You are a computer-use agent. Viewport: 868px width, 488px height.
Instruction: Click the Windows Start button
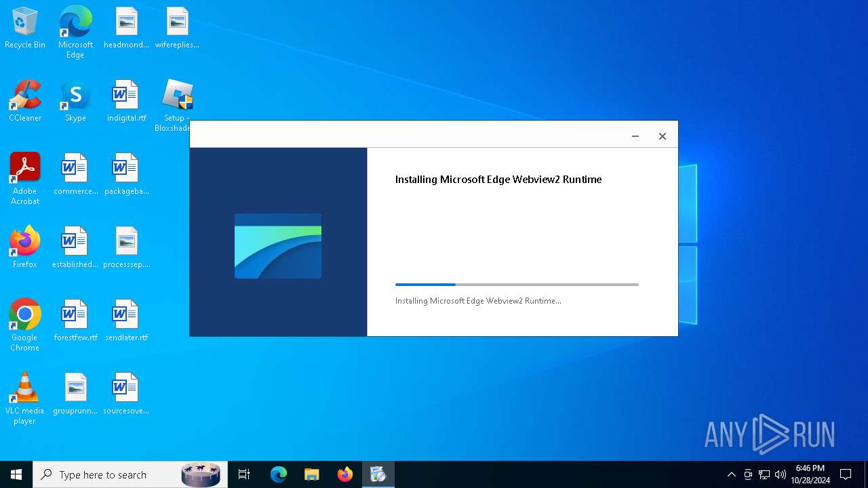[x=16, y=474]
